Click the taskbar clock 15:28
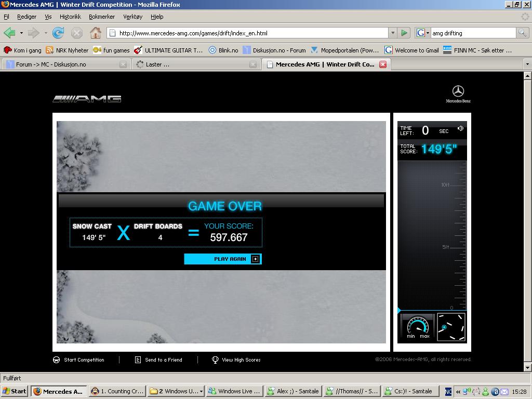This screenshot has height=399, width=532. click(x=519, y=392)
